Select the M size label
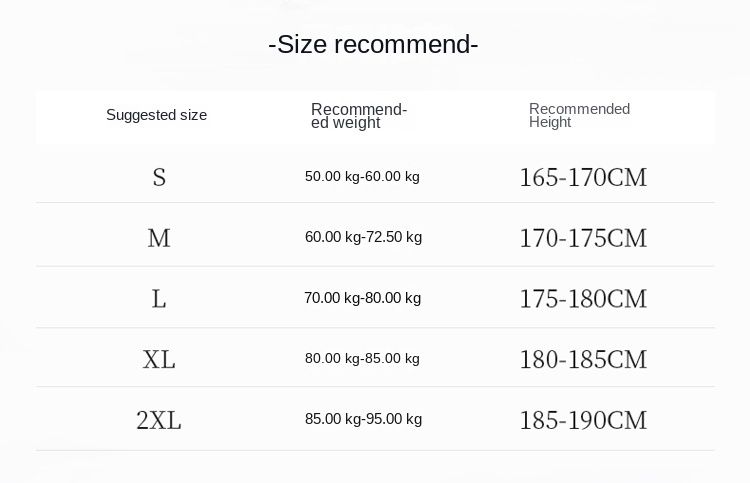This screenshot has width=750, height=483. 159,238
